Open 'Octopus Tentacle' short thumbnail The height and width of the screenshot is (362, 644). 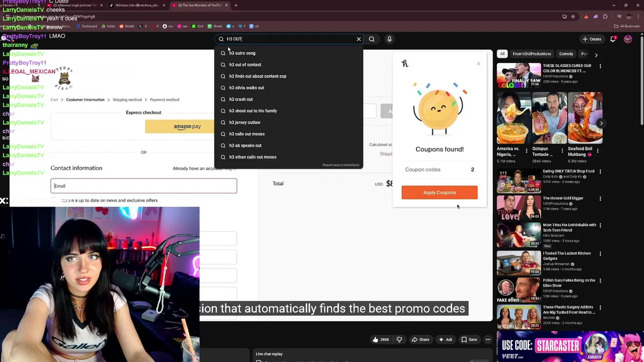point(548,118)
